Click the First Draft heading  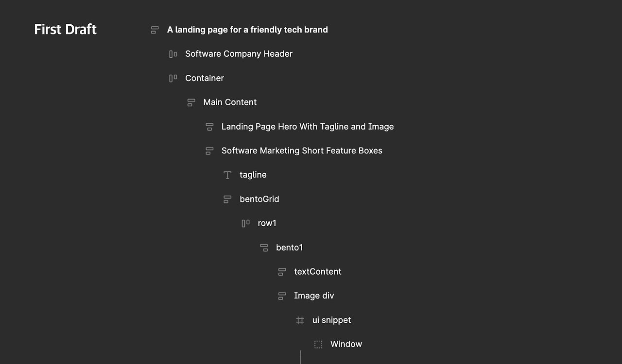(66, 30)
